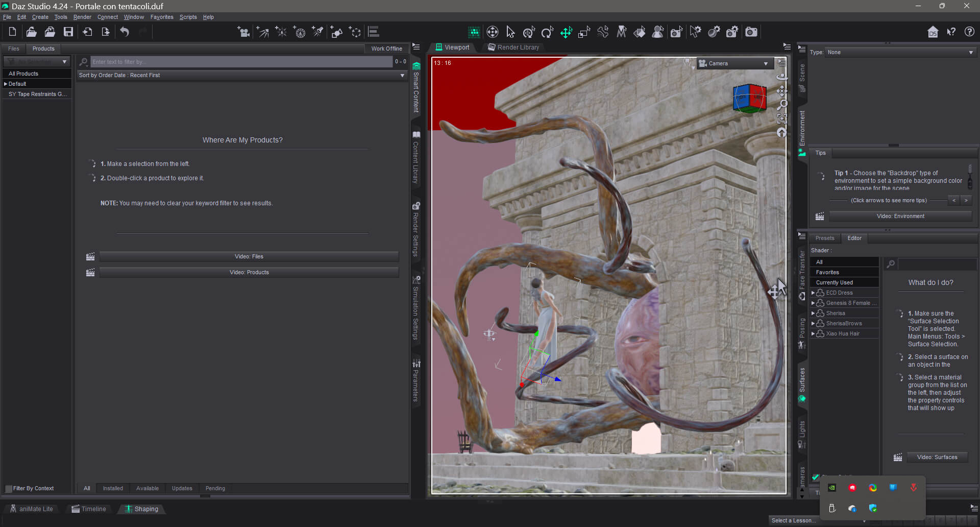Open the environment Type None dropdown
This screenshot has height=527, width=980.
coord(900,52)
